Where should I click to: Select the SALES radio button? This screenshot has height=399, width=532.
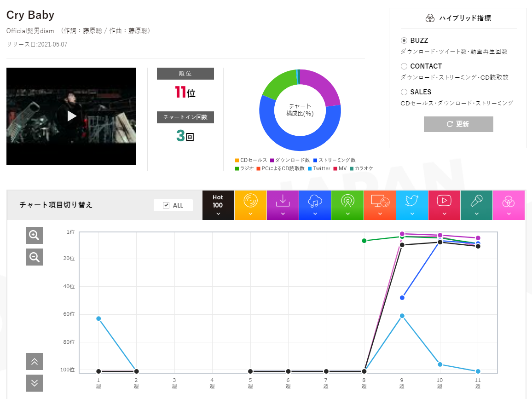pyautogui.click(x=404, y=92)
